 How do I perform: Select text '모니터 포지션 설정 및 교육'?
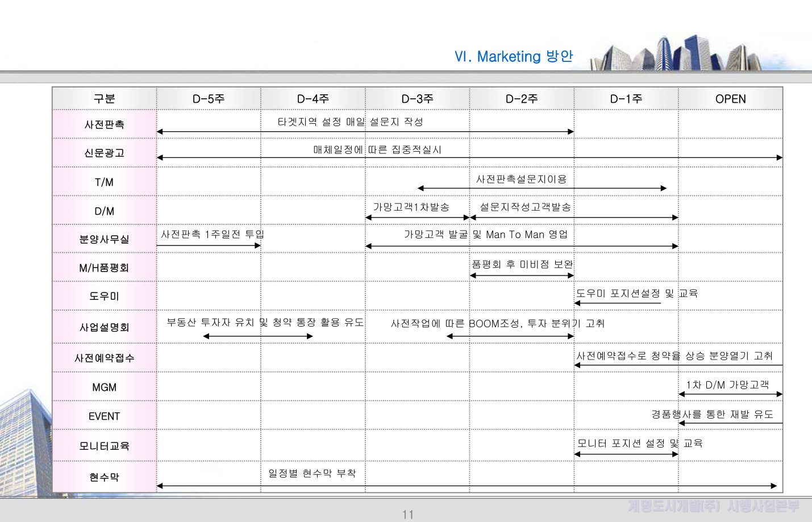coord(640,443)
